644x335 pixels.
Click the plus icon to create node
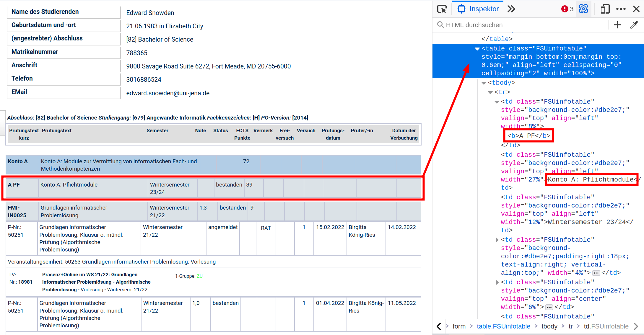(x=617, y=25)
